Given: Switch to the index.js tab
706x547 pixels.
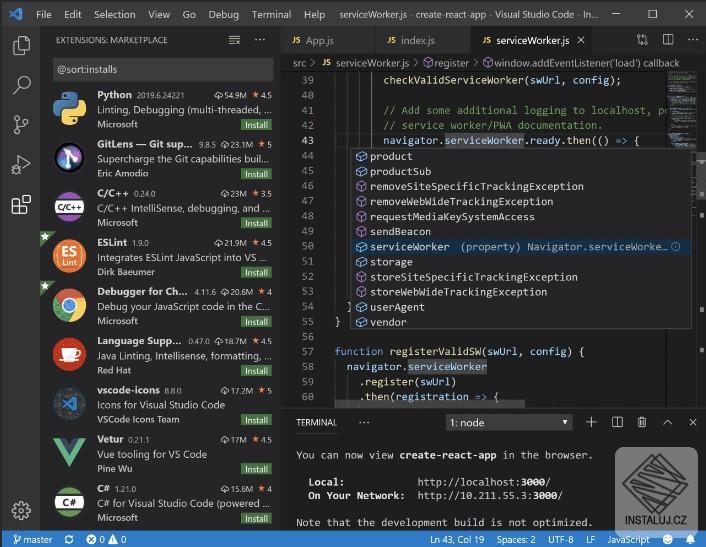Looking at the screenshot, I should [422, 41].
